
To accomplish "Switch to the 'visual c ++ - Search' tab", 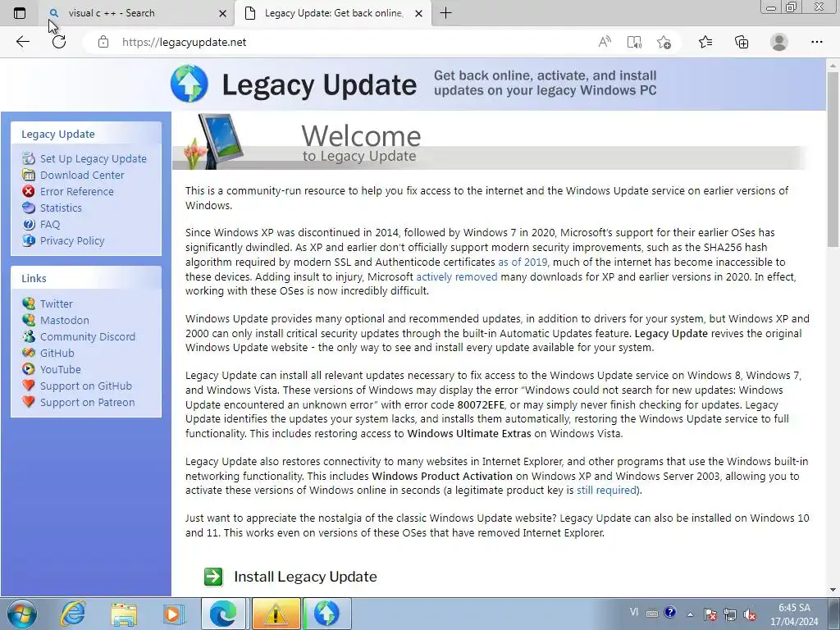I will click(x=137, y=13).
